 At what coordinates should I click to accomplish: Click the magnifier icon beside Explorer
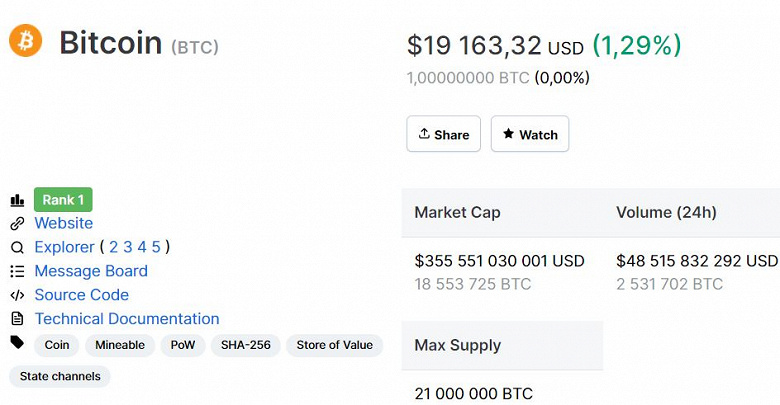pyautogui.click(x=17, y=247)
